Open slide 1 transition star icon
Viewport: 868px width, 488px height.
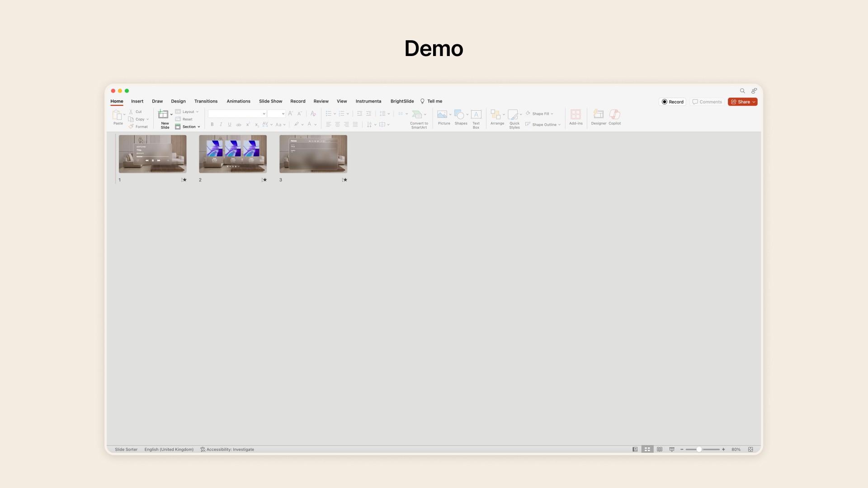click(x=184, y=180)
